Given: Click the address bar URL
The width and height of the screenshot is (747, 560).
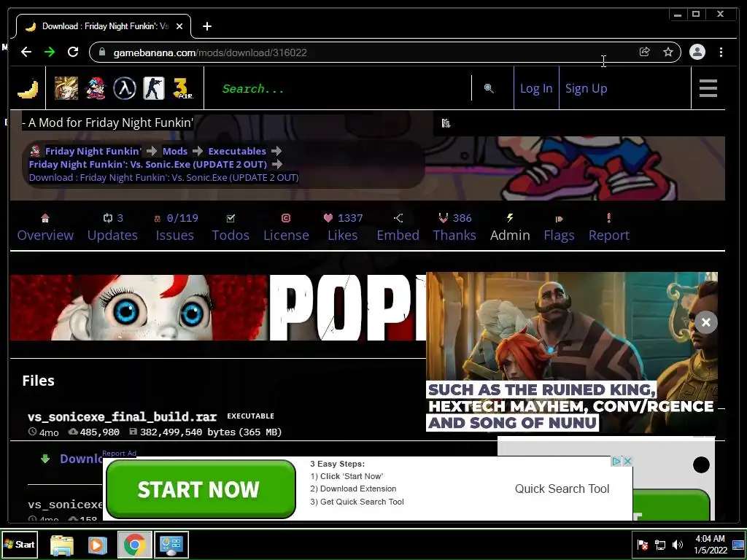Looking at the screenshot, I should pos(209,52).
